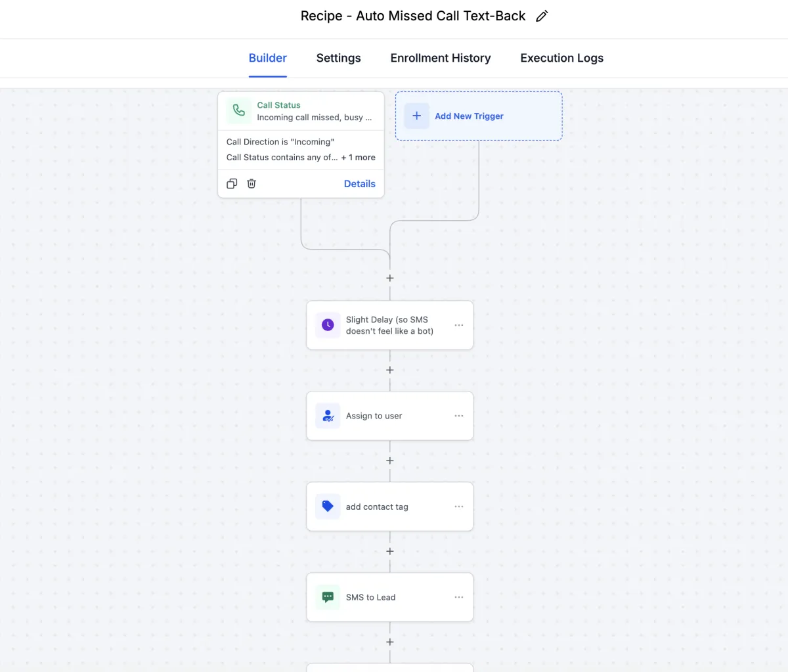Screen dimensions: 788x672
Task: Click the purple clock delay icon
Action: click(x=328, y=325)
